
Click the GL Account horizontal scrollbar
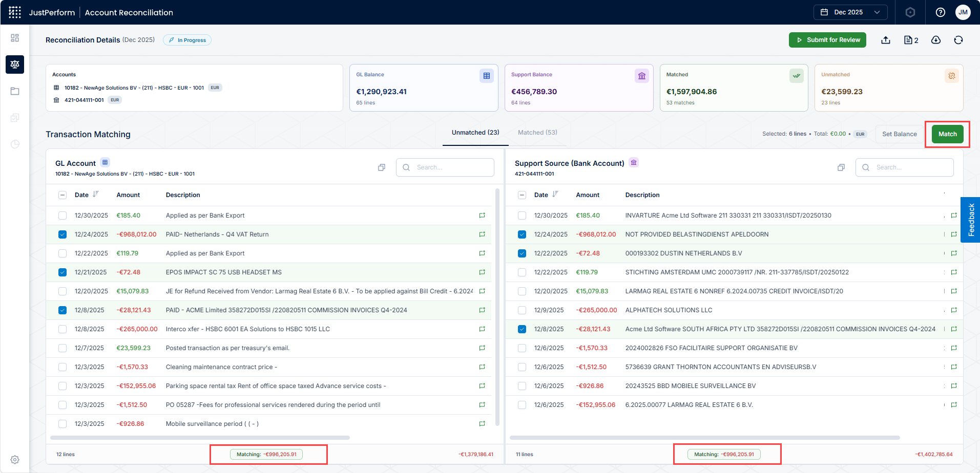(200, 438)
